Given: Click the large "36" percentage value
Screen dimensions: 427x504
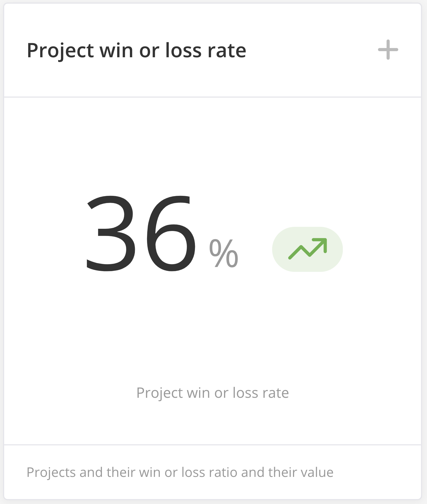Looking at the screenshot, I should point(140,233).
